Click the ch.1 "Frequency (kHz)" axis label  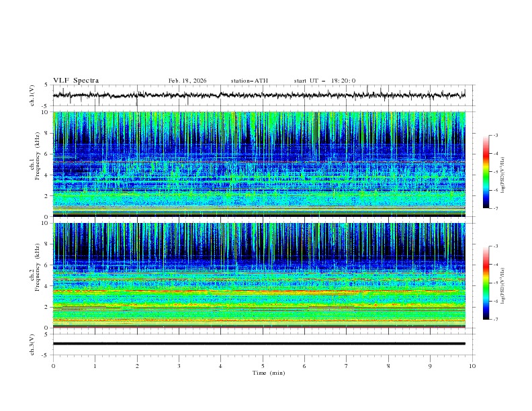pyautogui.click(x=37, y=156)
